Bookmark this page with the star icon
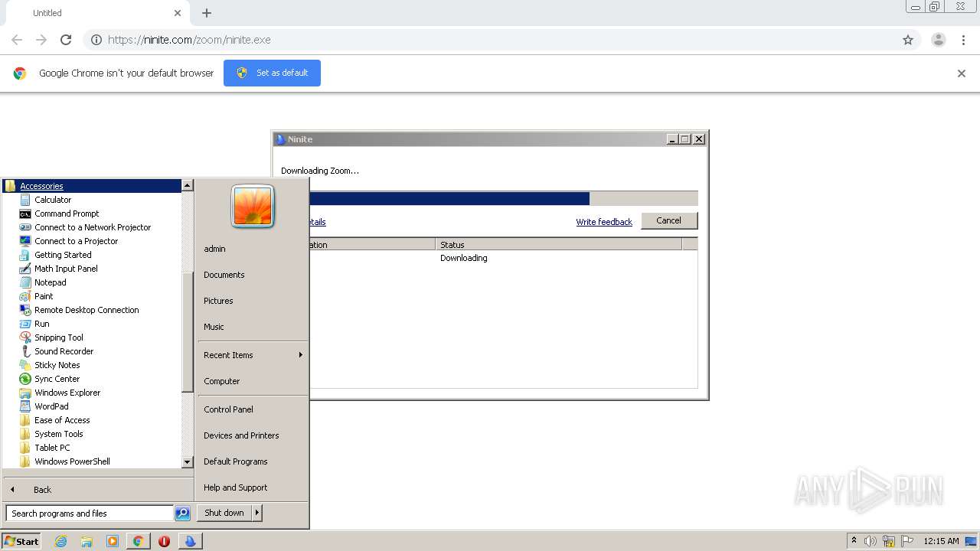 tap(908, 40)
